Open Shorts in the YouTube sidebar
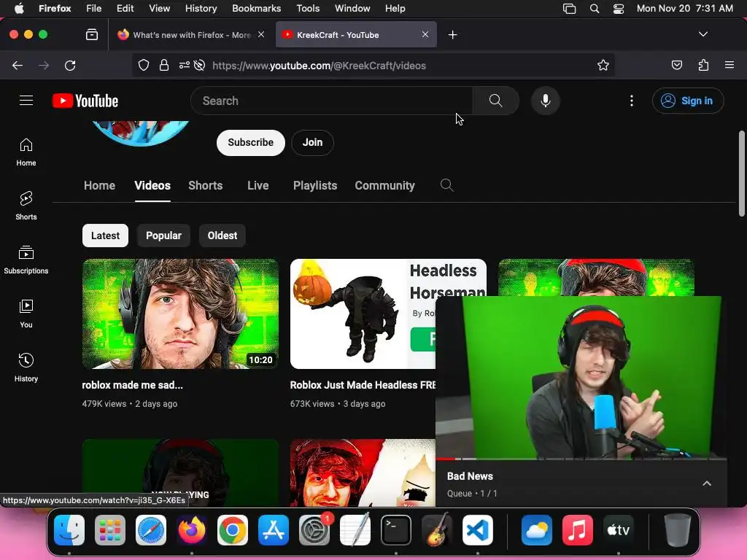The width and height of the screenshot is (747, 560). 26,206
